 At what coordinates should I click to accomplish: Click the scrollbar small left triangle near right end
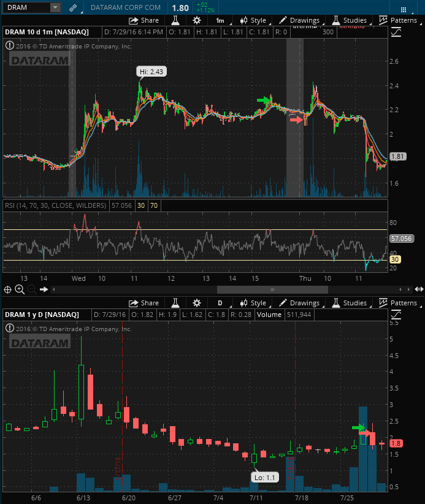pos(400,289)
